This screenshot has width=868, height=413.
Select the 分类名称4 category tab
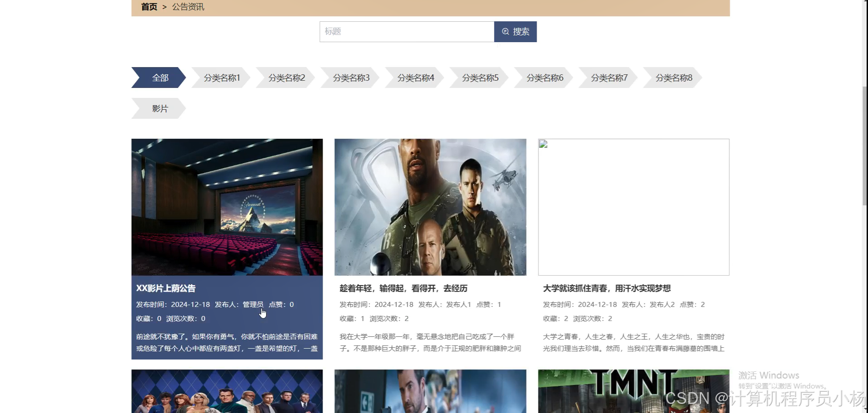point(415,78)
